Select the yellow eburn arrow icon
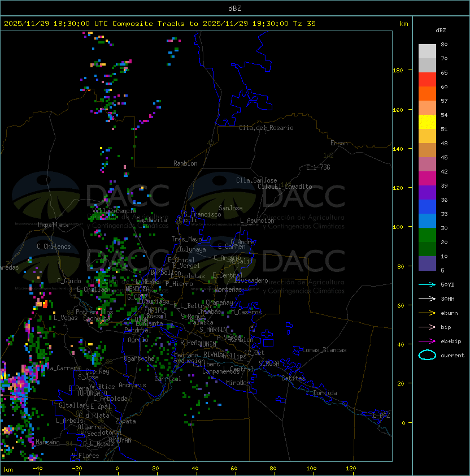This screenshot has height=476, width=470. click(427, 313)
